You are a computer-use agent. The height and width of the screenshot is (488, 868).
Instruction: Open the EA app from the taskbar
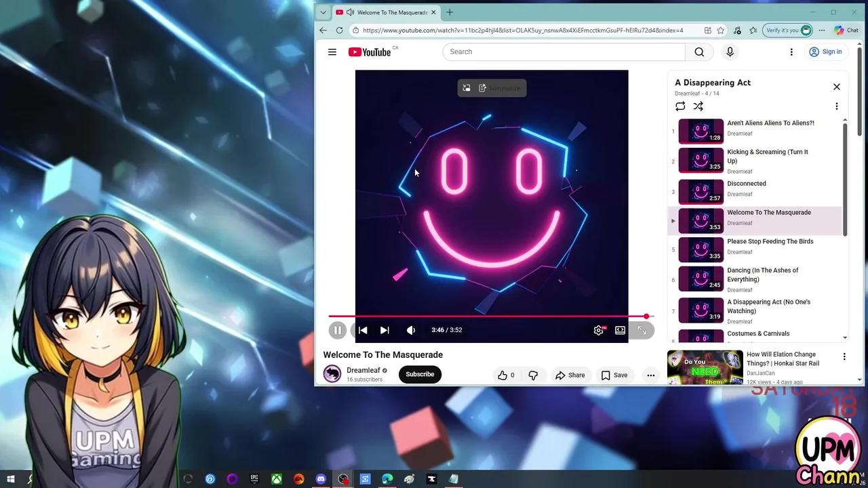tap(299, 479)
